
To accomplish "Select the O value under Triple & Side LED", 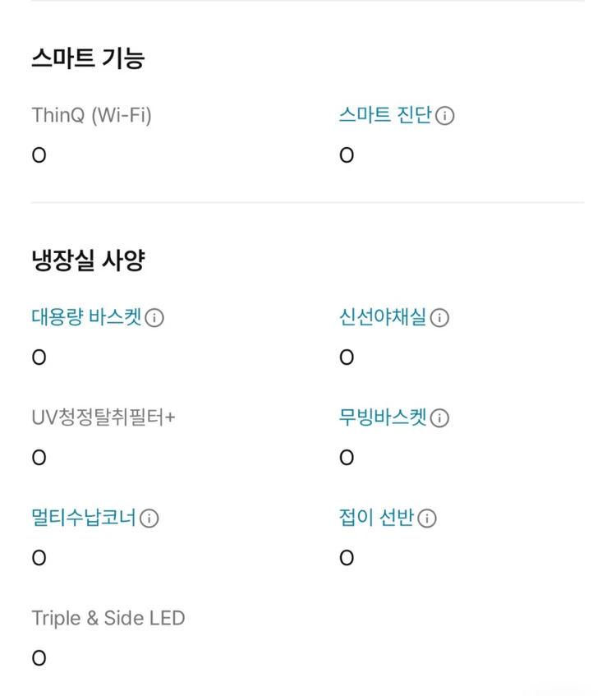I will click(39, 658).
